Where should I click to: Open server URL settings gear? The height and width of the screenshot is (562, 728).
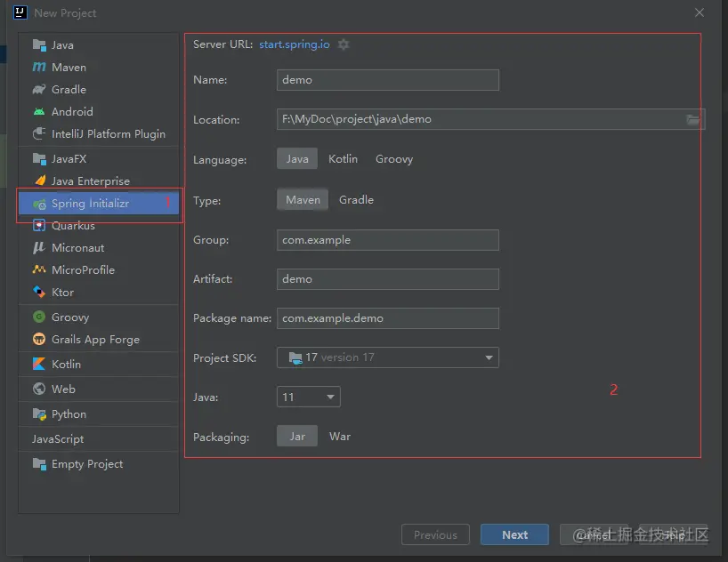tap(344, 44)
